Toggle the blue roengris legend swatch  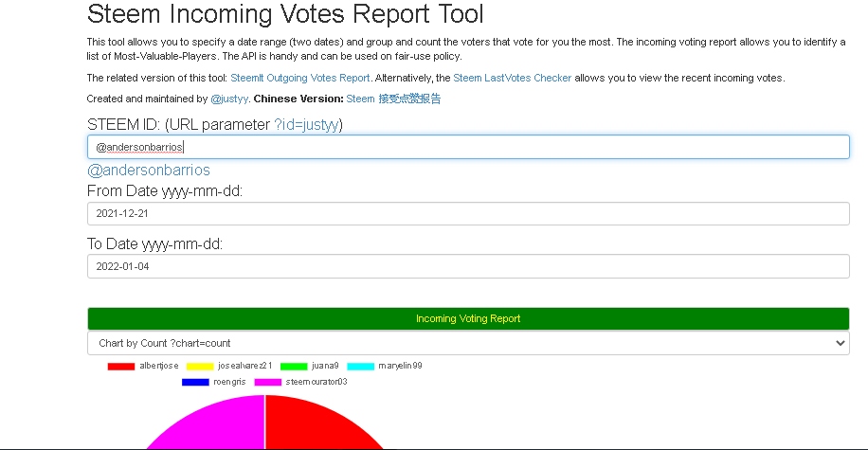point(195,382)
